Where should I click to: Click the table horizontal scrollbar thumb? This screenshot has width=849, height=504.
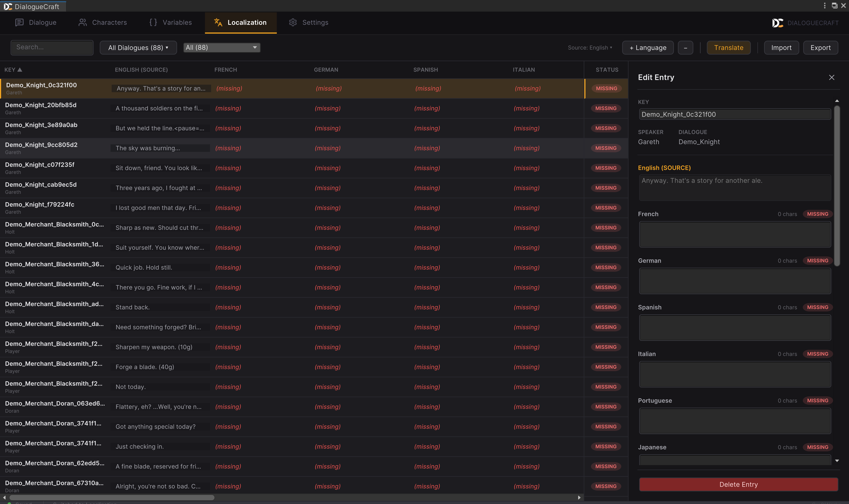[112, 497]
